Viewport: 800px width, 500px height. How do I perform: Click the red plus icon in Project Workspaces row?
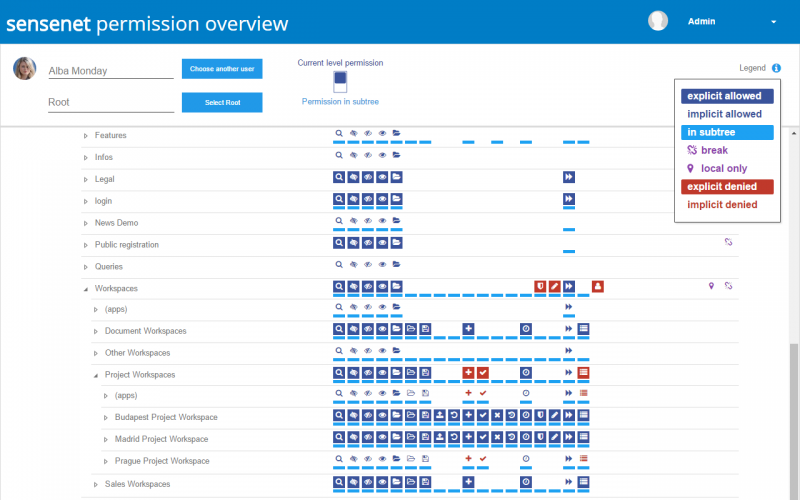(468, 373)
